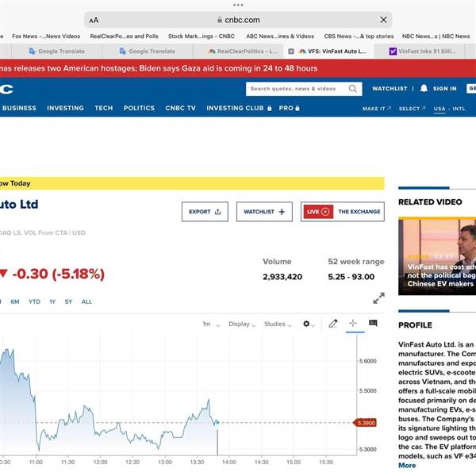Image resolution: width=476 pixels, height=476 pixels.
Task: Open the Safari three-dots multitasking menu
Action: tap(238, 5)
